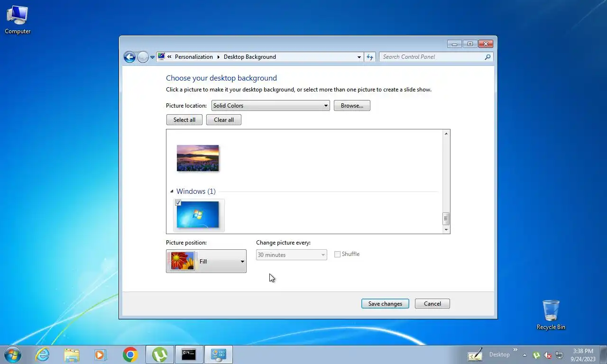The image size is (607, 364).
Task: Open the Windows Start menu orb
Action: [13, 355]
